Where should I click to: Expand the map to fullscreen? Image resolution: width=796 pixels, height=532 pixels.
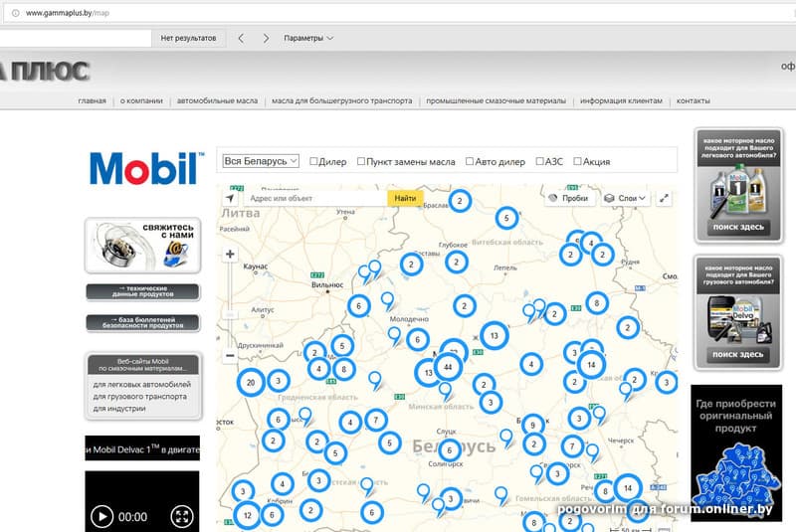coord(664,198)
